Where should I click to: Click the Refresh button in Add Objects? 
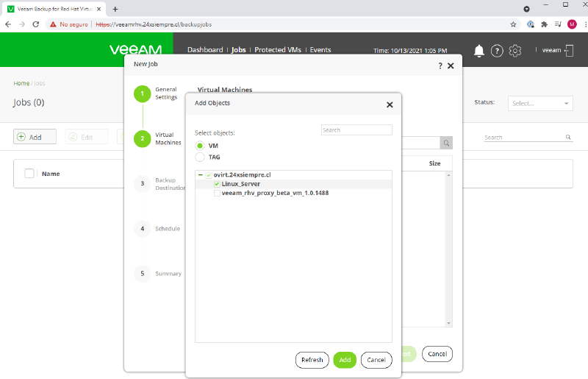click(x=312, y=360)
